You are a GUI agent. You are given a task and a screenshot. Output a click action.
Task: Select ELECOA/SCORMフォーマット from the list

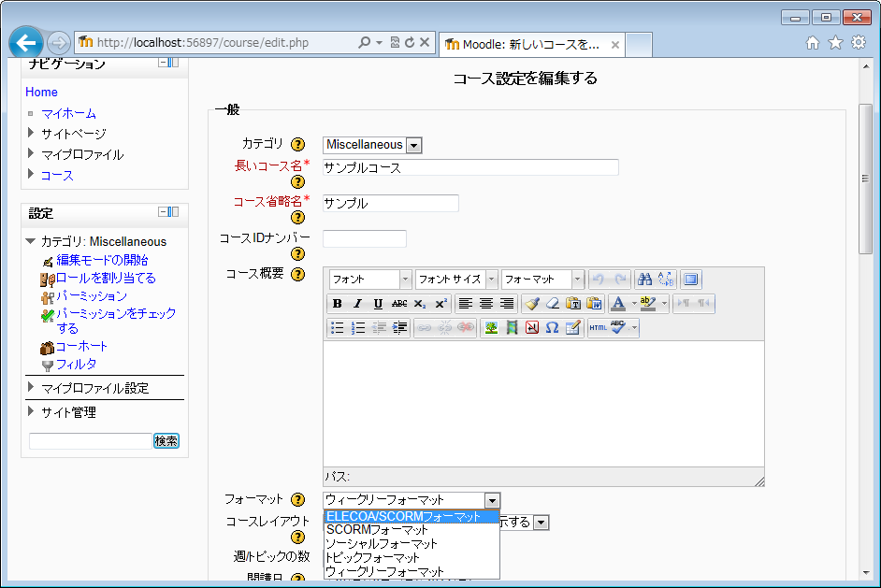click(x=411, y=516)
